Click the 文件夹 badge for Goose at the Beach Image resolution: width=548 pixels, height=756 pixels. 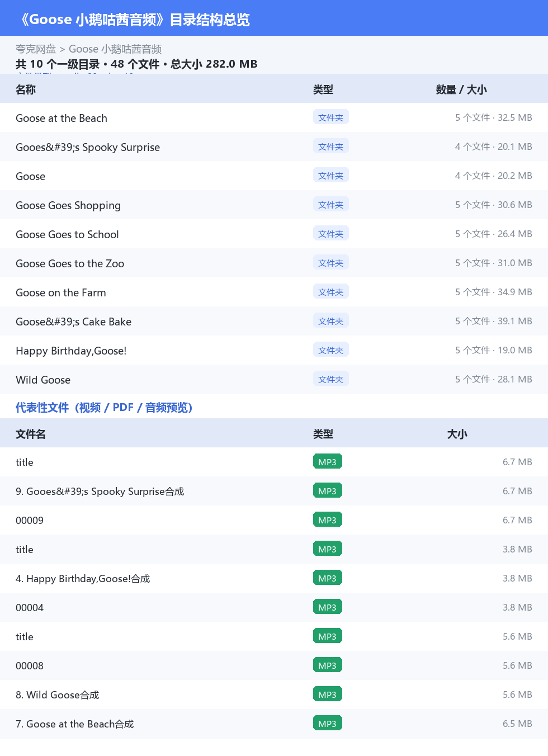pyautogui.click(x=331, y=117)
